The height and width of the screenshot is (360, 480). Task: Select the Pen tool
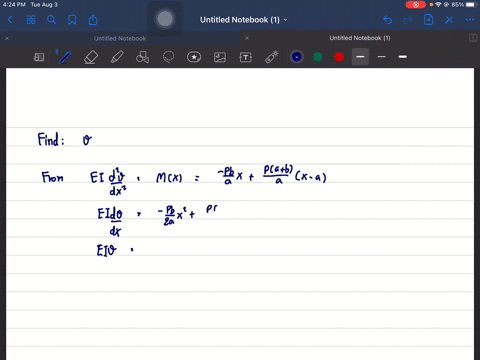[x=64, y=57]
